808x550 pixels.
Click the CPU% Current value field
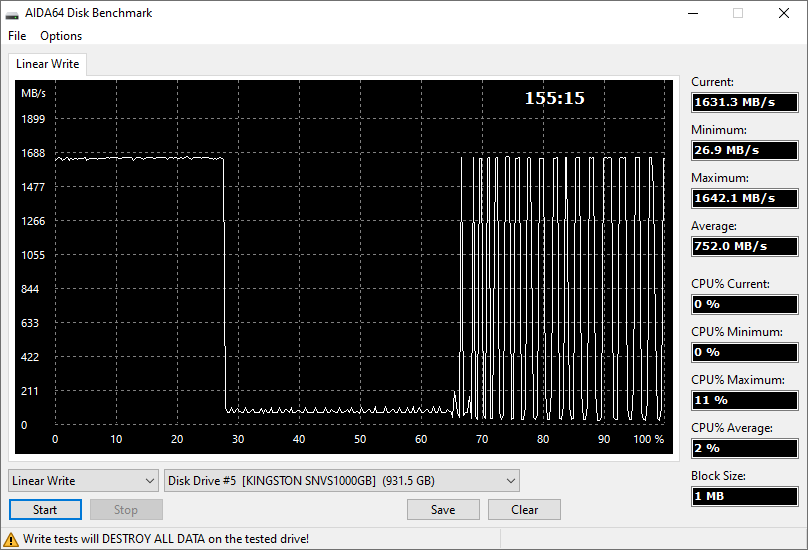(745, 304)
